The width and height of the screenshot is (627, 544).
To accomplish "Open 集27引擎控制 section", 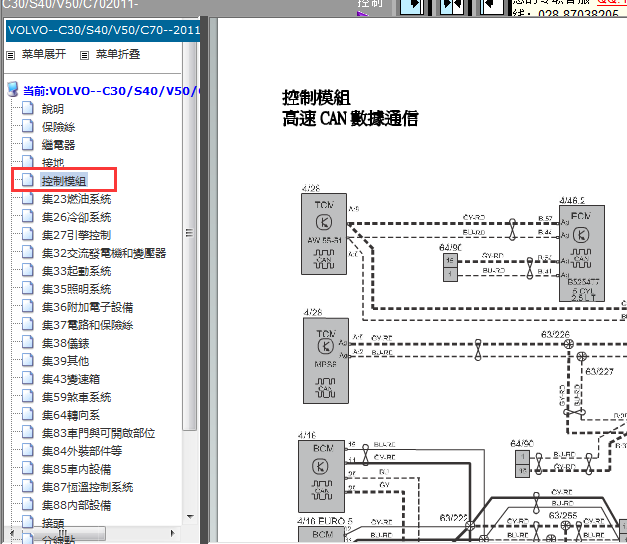I will click(76, 235).
